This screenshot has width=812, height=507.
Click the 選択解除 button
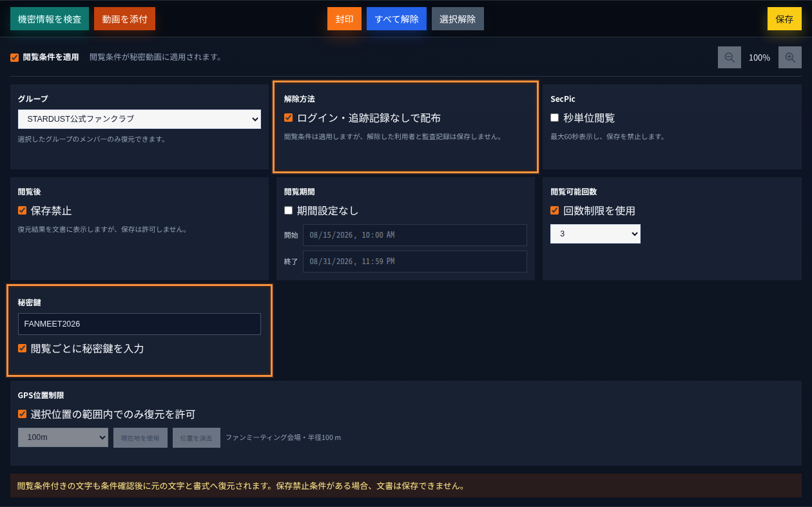pos(458,19)
